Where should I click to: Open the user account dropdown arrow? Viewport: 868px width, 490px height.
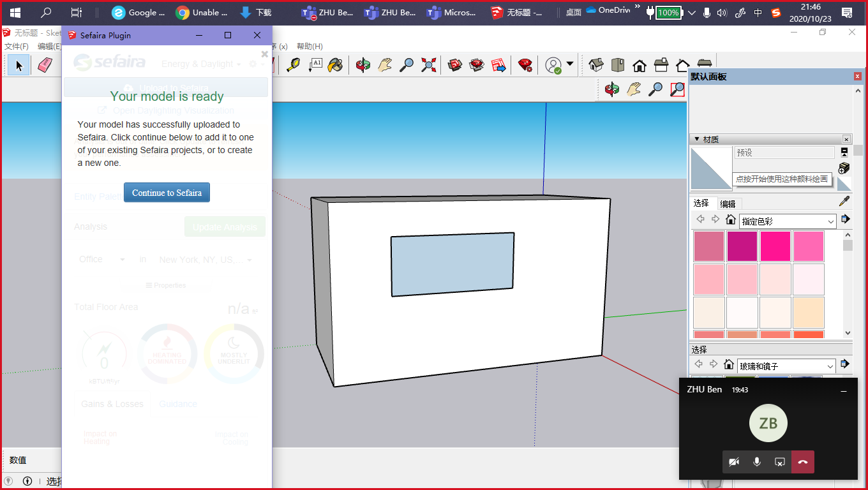(569, 64)
